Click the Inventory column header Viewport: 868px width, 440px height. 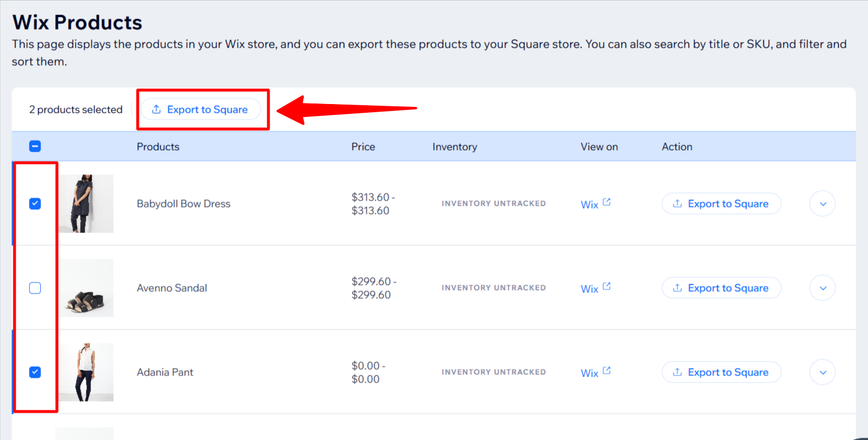tap(454, 146)
